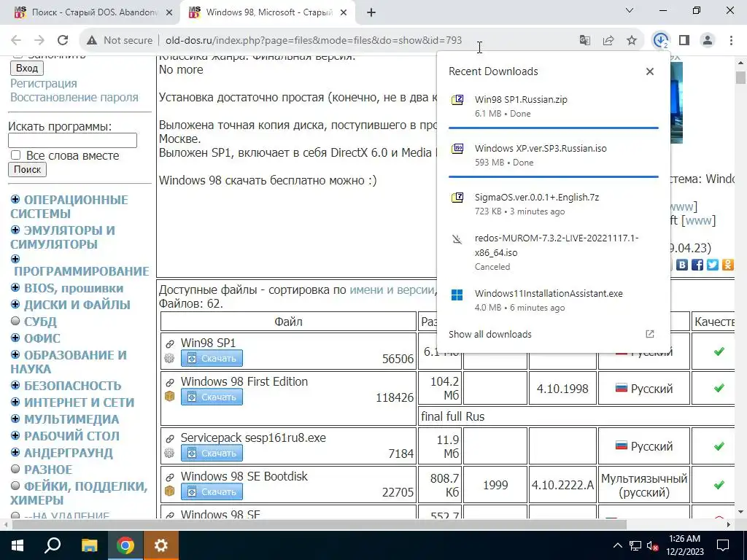Click 'Show all downloads' link
Screen dimensions: 747x560
click(489, 334)
